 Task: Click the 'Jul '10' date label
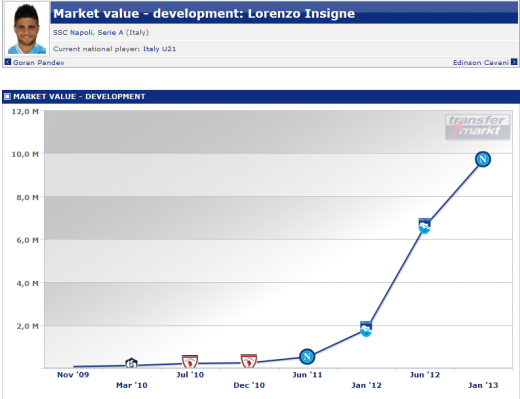(x=190, y=375)
